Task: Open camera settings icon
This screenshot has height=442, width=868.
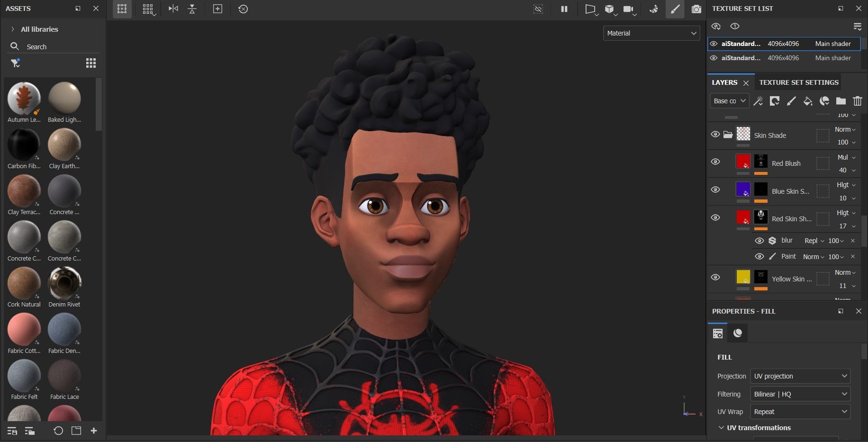Action: click(x=629, y=9)
